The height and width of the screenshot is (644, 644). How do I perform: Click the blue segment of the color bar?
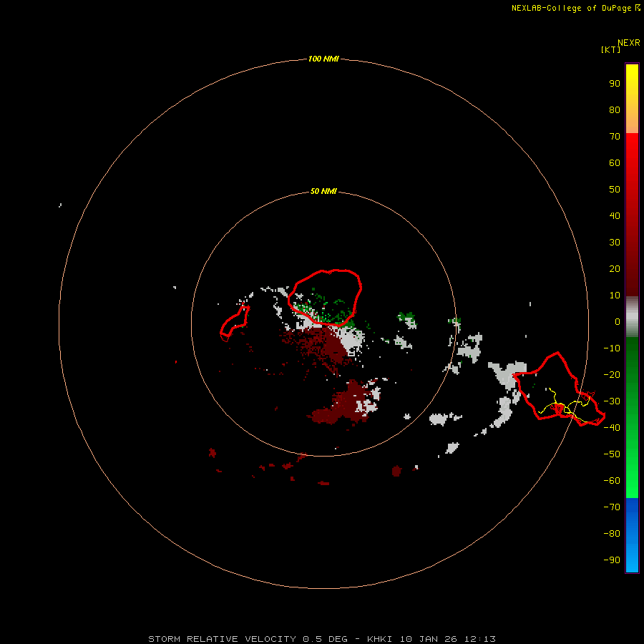point(632,535)
